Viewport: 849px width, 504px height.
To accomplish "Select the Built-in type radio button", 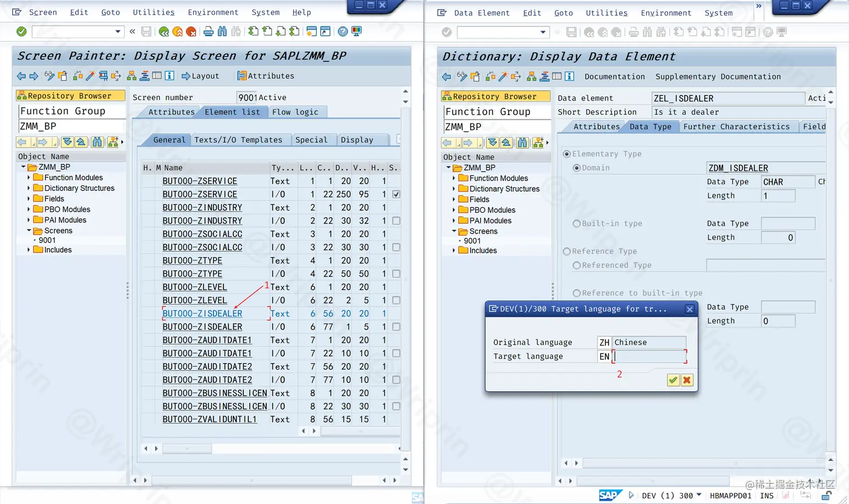I will pos(576,223).
